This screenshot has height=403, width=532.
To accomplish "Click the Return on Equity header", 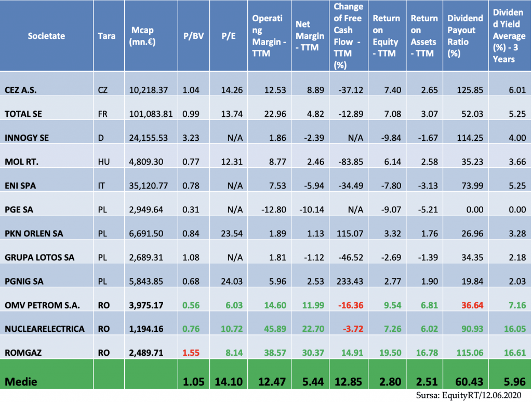I will [386, 36].
